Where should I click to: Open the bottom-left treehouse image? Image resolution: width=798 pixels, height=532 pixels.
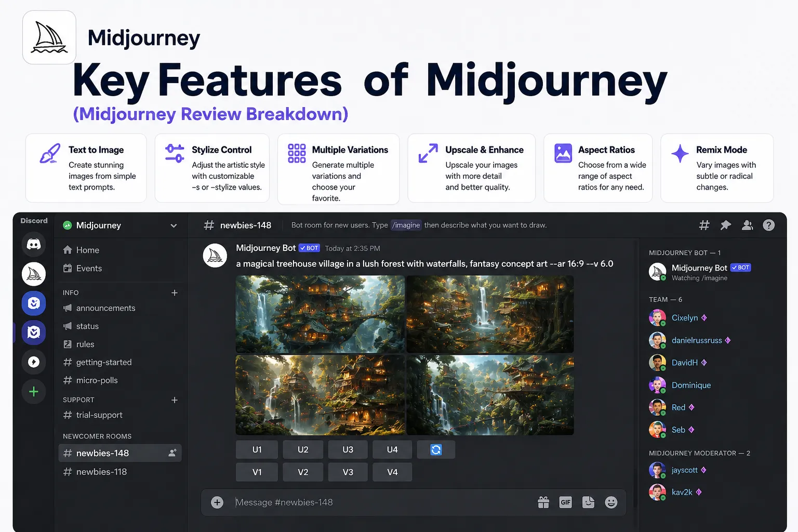(320, 395)
